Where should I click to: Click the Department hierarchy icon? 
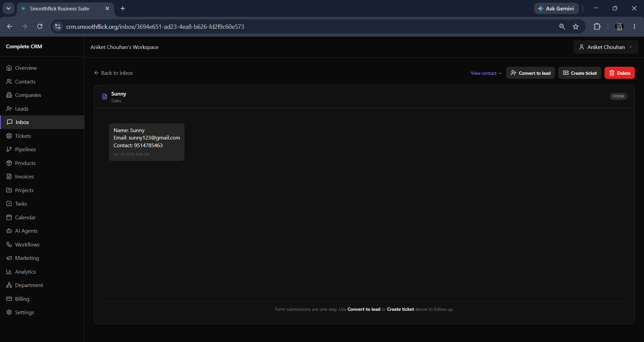[9, 285]
